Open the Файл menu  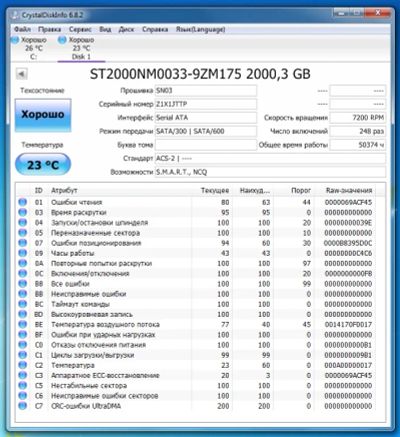tap(22, 29)
